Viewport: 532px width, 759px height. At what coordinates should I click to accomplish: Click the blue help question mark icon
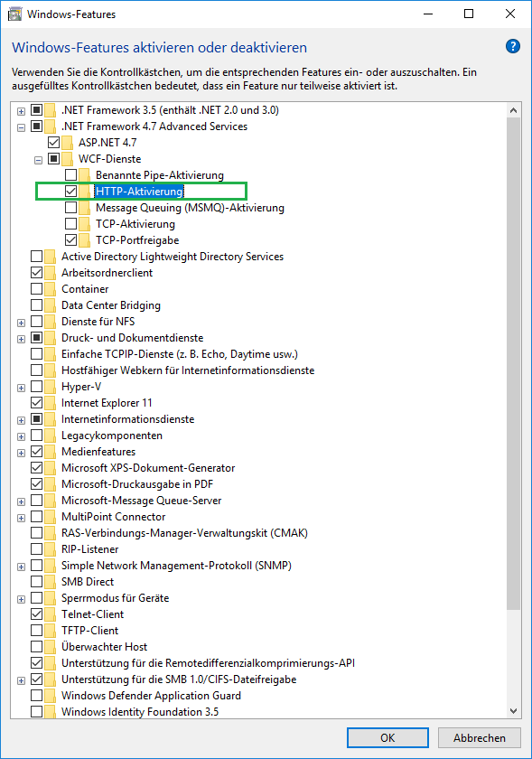513,46
